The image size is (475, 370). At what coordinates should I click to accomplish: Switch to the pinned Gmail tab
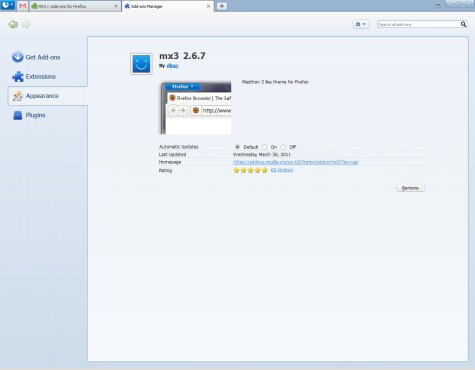point(22,6)
